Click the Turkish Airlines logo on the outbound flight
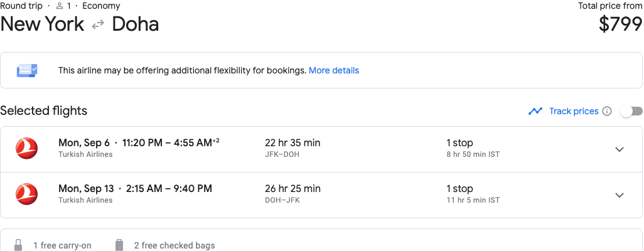644x251 pixels. [26, 149]
